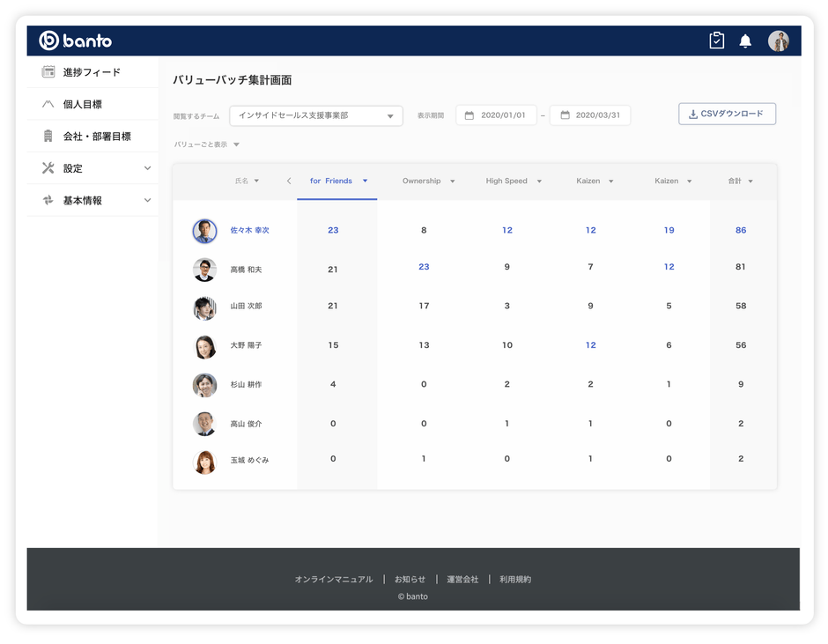Click the banto logo in the top bar
The width and height of the screenshot is (828, 644).
coord(78,40)
